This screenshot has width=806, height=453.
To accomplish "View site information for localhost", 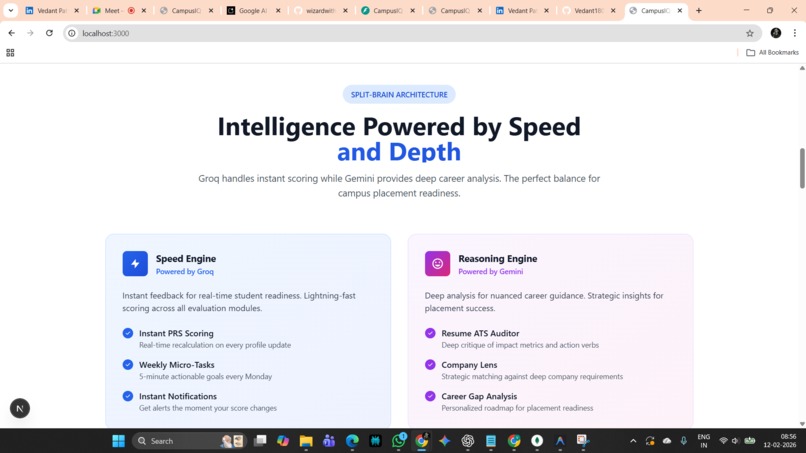I will 72,33.
